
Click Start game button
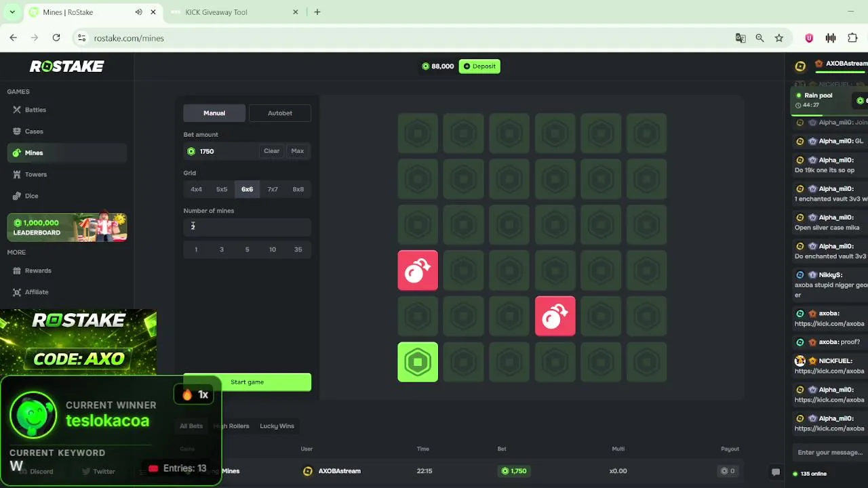[x=248, y=382]
